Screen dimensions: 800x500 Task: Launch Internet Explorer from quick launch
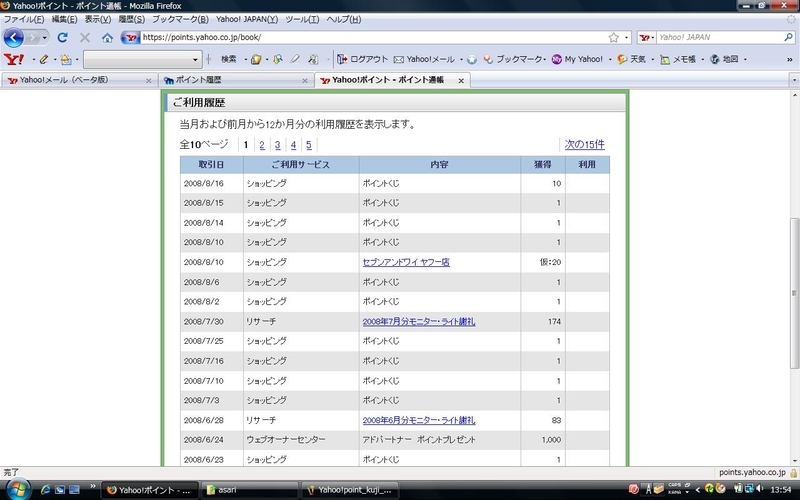pos(45,490)
